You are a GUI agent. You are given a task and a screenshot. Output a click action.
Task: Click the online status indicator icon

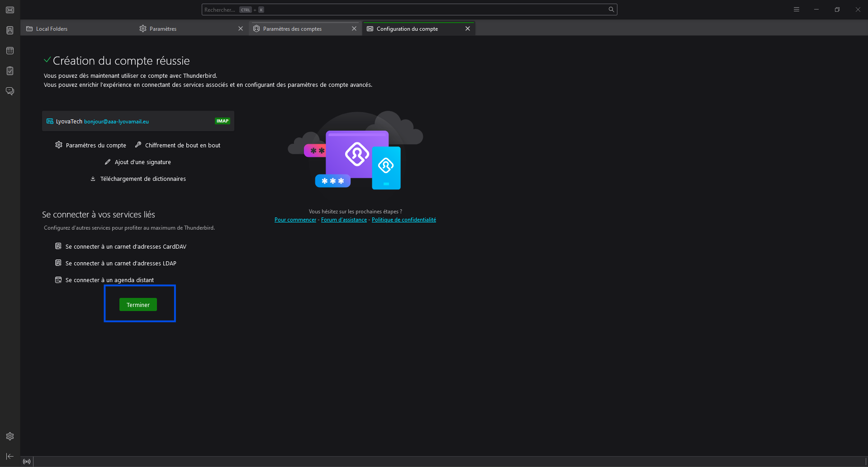(27, 462)
